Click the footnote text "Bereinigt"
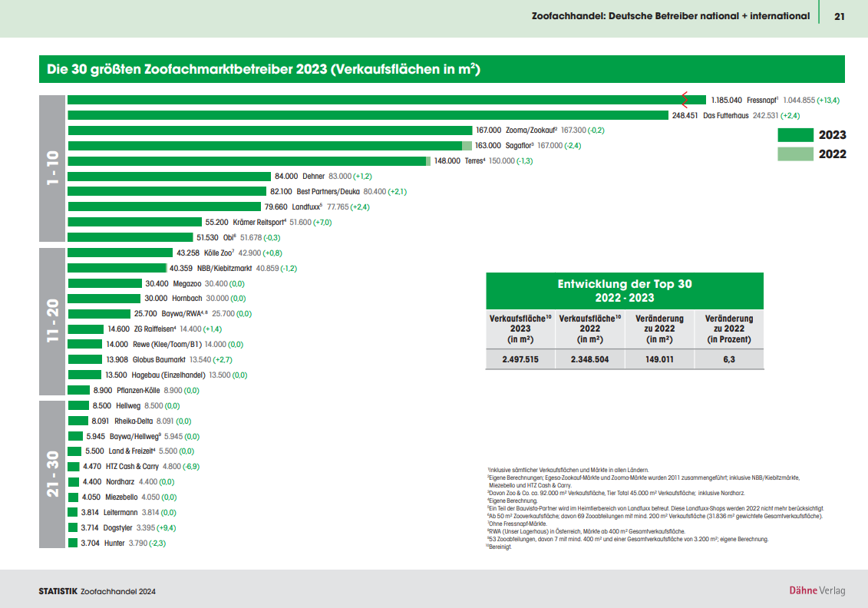 click(500, 547)
